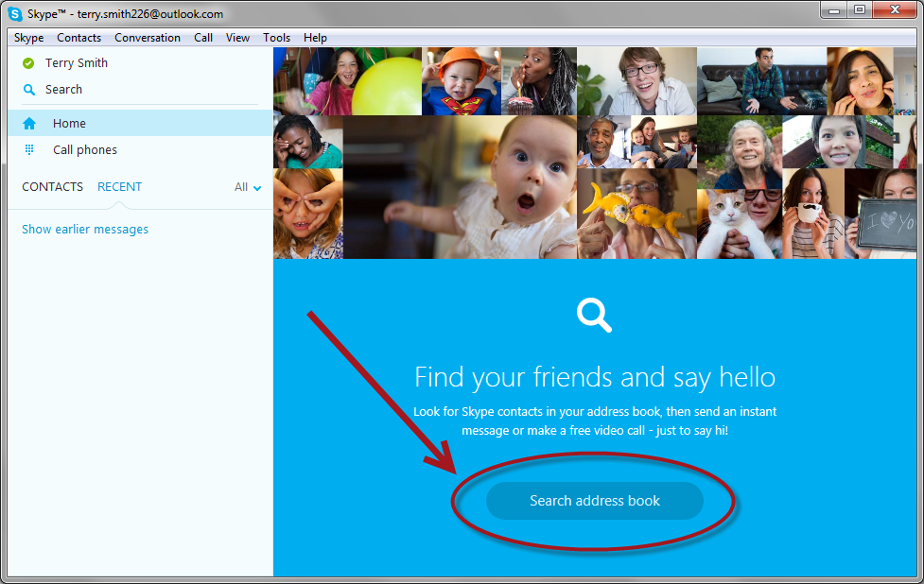924x584 pixels.
Task: Click the Skype logo in title bar
Action: click(15, 13)
